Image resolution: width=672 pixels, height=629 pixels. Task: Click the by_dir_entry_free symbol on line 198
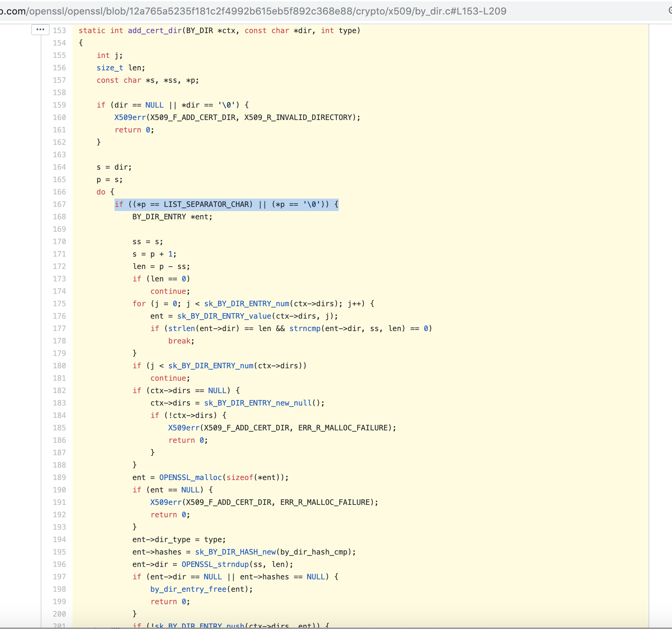point(188,589)
